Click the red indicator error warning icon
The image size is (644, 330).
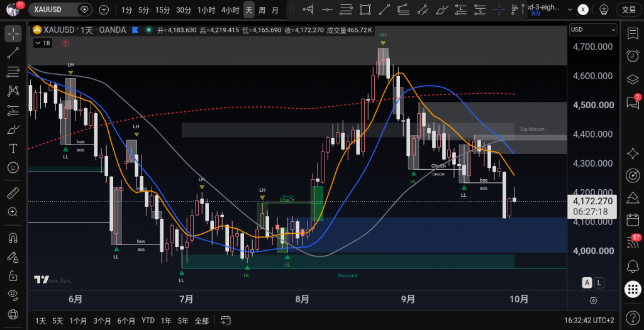click(x=65, y=43)
